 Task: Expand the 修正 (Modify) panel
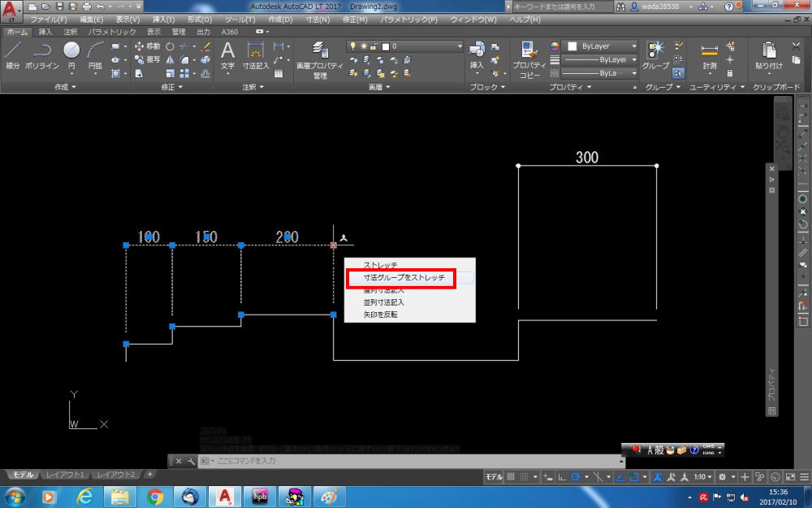(172, 87)
